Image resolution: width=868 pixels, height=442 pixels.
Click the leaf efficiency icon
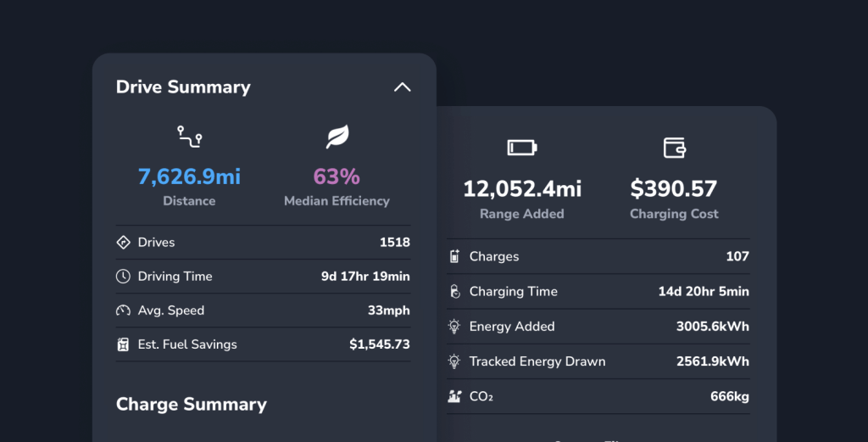[337, 137]
